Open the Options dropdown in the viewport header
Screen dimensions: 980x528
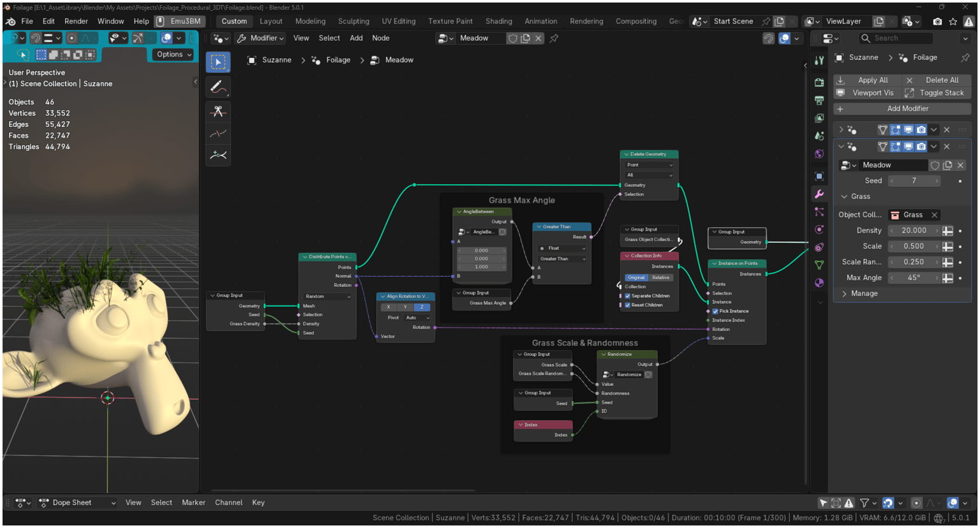(x=174, y=54)
